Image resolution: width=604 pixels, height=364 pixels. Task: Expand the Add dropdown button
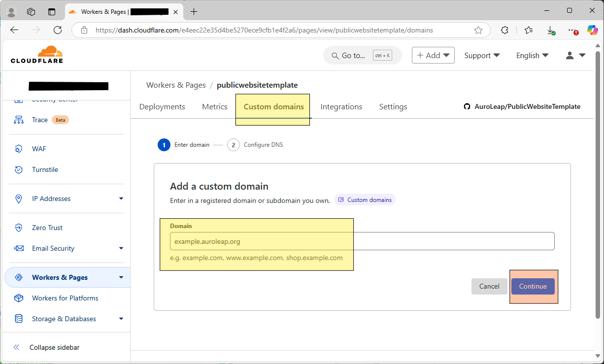[433, 56]
